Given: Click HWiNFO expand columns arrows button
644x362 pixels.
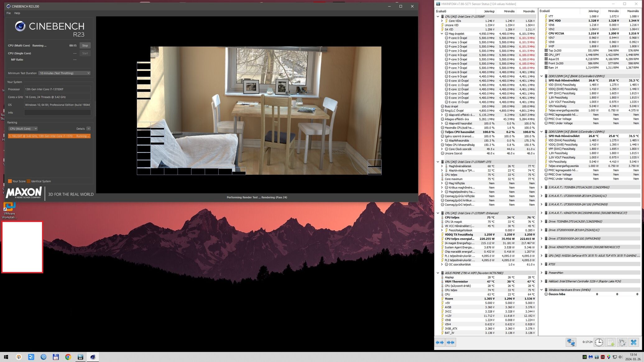Looking at the screenshot, I should point(440,342).
